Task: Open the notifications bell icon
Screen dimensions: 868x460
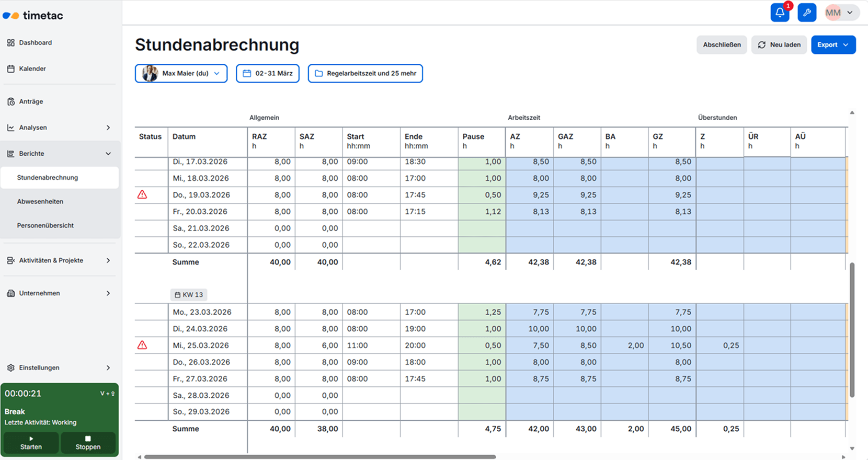Action: point(780,13)
